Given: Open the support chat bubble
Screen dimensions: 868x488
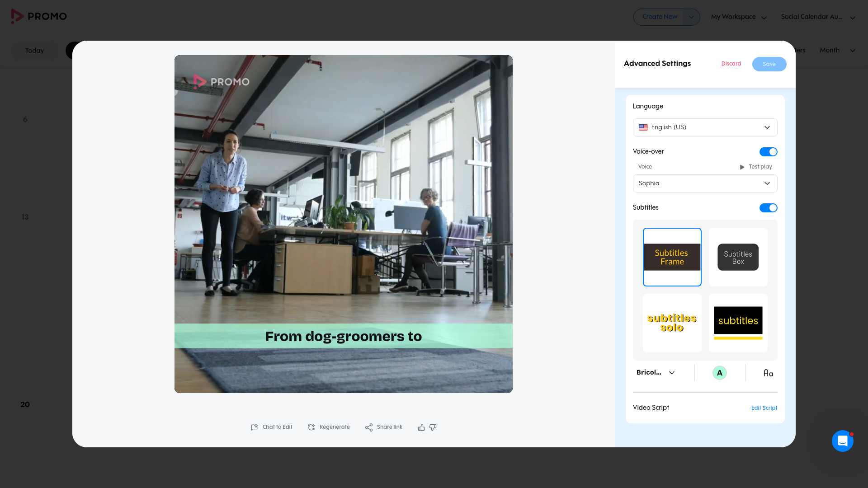Looking at the screenshot, I should point(842,441).
